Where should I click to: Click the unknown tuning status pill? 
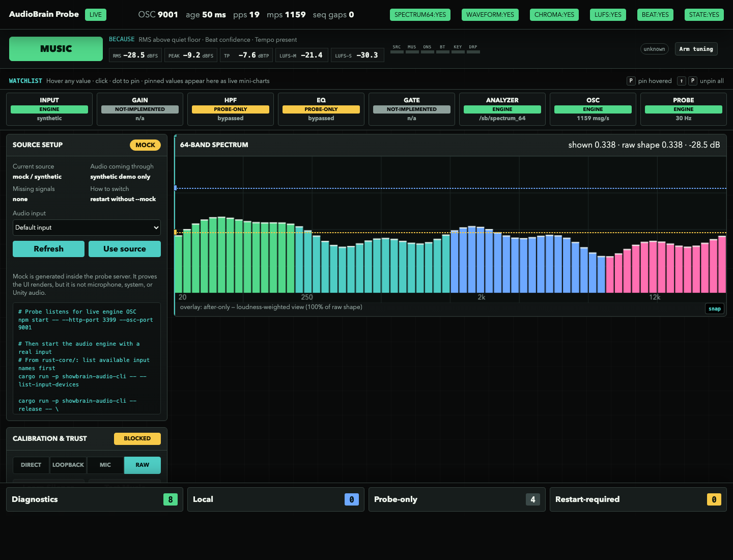pos(654,49)
